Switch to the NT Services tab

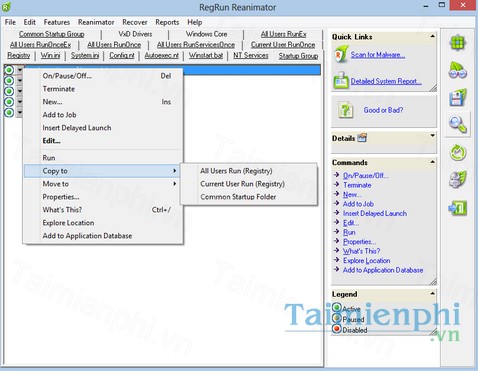click(x=251, y=55)
